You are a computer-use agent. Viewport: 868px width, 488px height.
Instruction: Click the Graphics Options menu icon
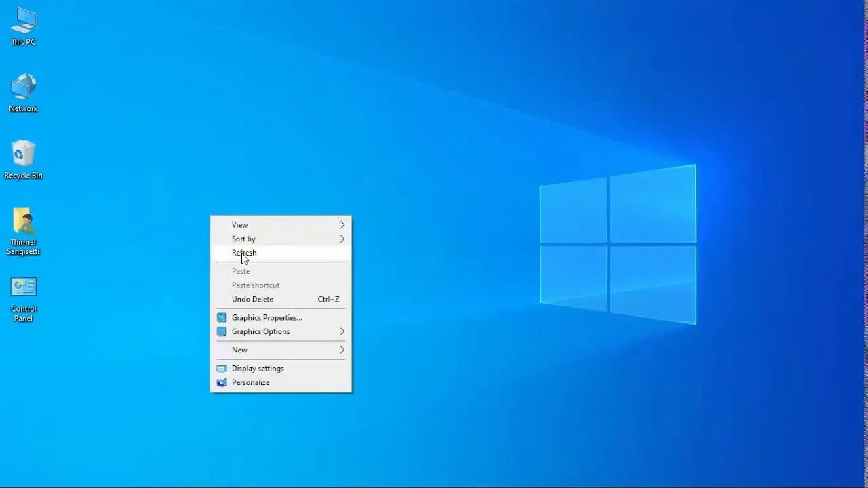point(222,331)
